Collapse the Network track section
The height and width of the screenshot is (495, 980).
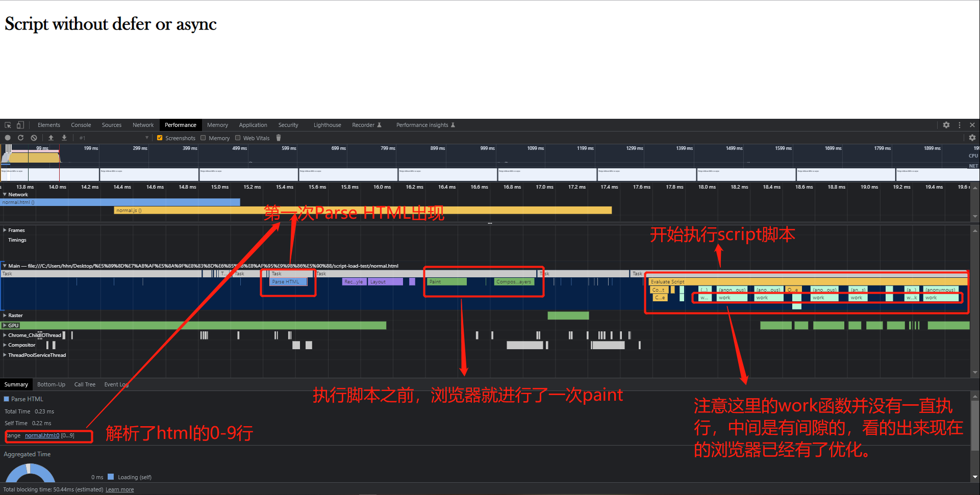(x=5, y=194)
